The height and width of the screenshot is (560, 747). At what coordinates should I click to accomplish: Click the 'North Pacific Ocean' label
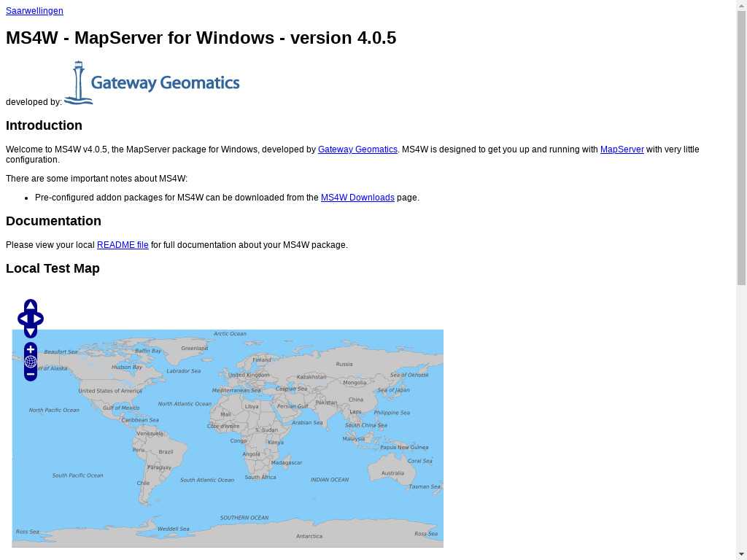pyautogui.click(x=54, y=410)
